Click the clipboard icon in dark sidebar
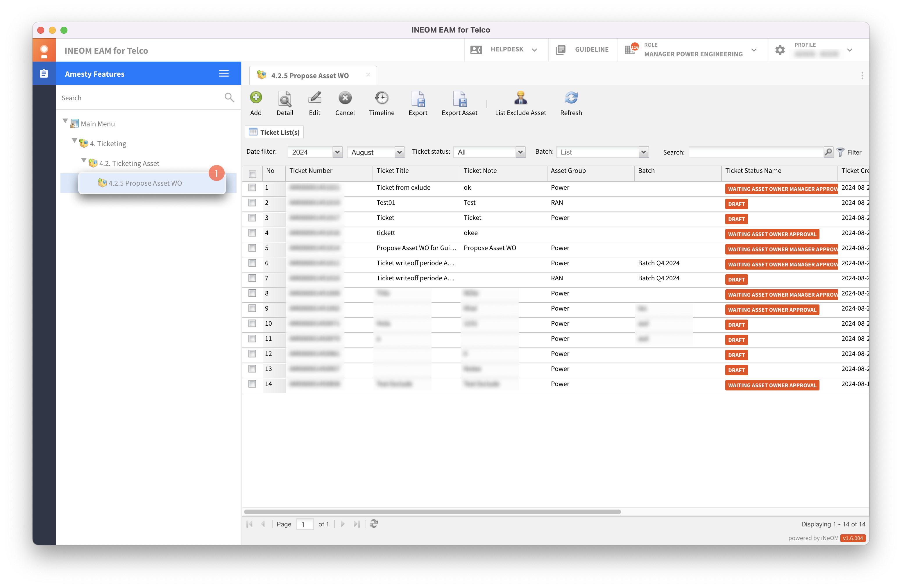Screen dimensions: 902x588 [x=44, y=73]
